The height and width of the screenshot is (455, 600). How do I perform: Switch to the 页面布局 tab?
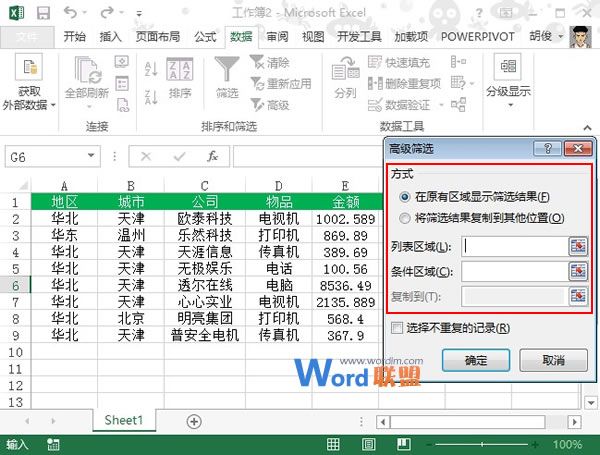pos(158,37)
